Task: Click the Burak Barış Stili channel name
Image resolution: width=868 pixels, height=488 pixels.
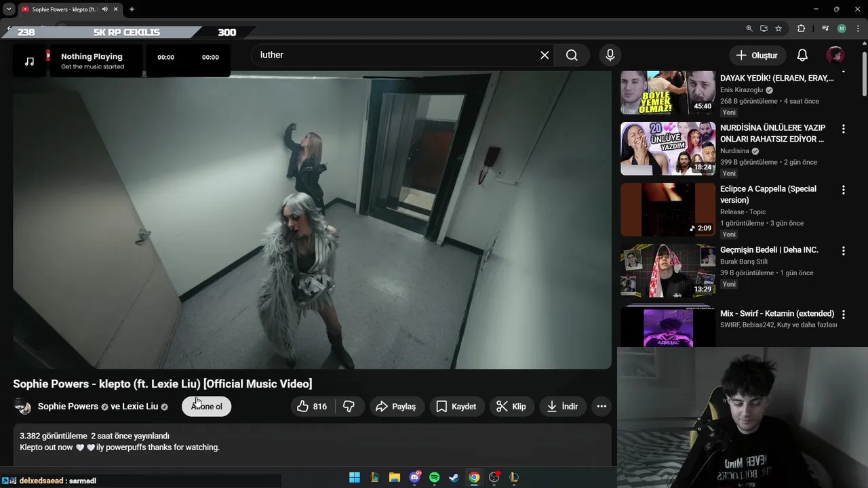Action: pyautogui.click(x=744, y=262)
